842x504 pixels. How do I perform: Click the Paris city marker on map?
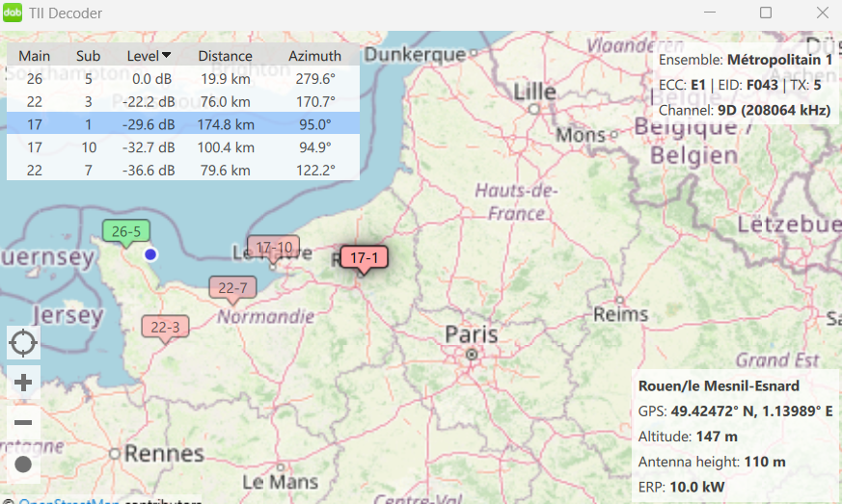472,355
